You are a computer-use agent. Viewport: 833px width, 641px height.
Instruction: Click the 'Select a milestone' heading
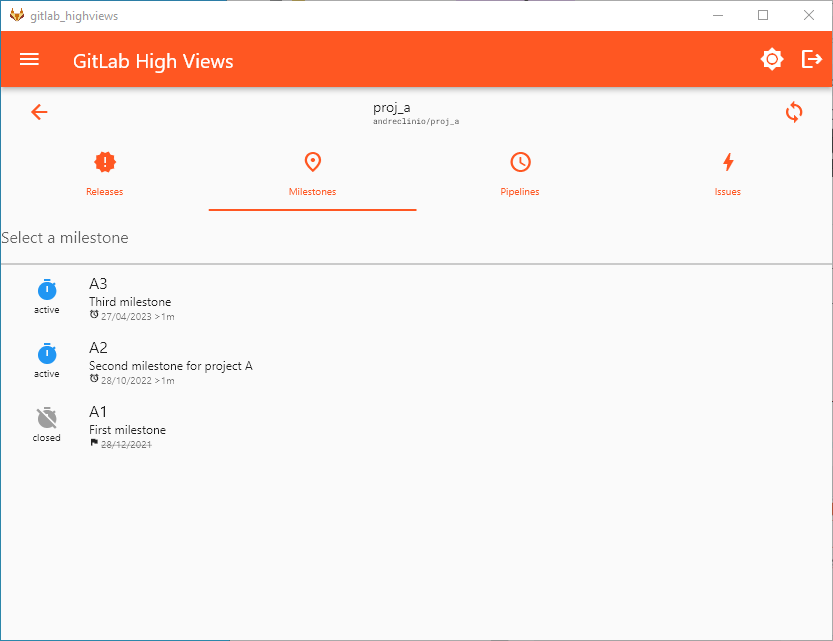point(65,238)
